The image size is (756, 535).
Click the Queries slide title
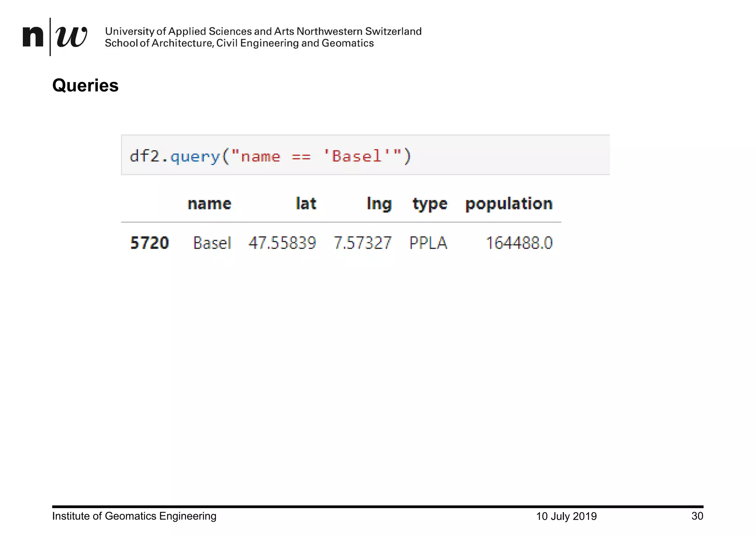85,86
